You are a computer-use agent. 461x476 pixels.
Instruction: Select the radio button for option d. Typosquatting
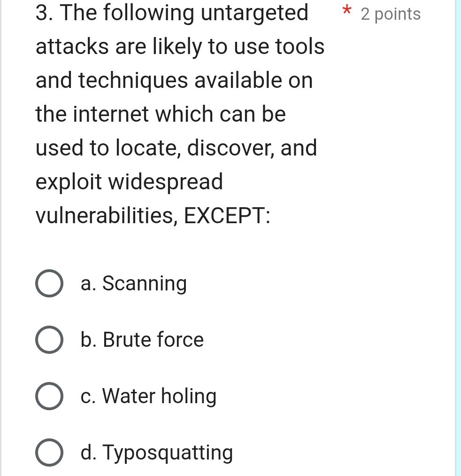(x=49, y=453)
